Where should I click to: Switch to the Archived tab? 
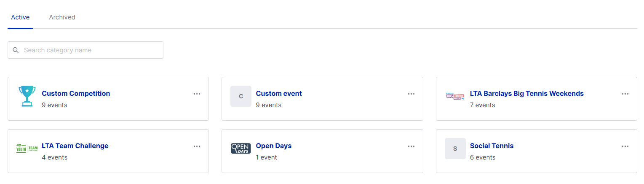(62, 17)
